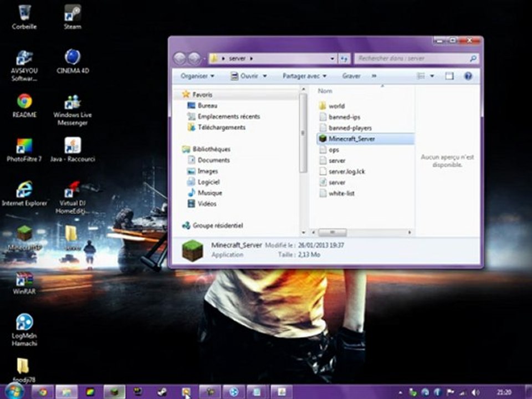Image resolution: width=532 pixels, height=399 pixels.
Task: Open the PhotoFiltre 7 shortcut
Action: (x=24, y=150)
